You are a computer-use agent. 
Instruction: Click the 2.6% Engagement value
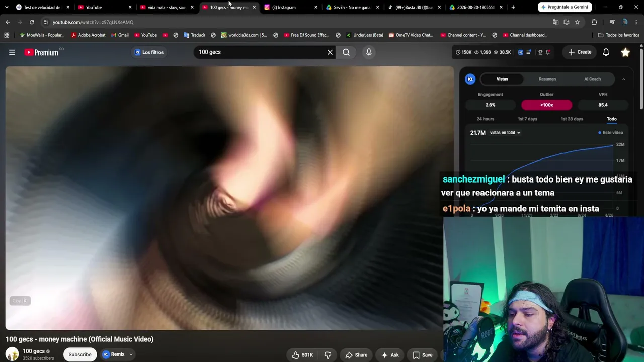(490, 105)
